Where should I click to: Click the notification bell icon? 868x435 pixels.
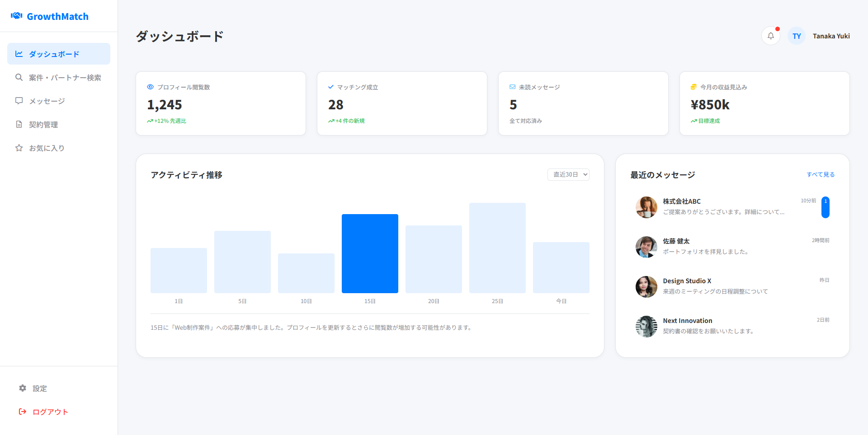tap(770, 36)
